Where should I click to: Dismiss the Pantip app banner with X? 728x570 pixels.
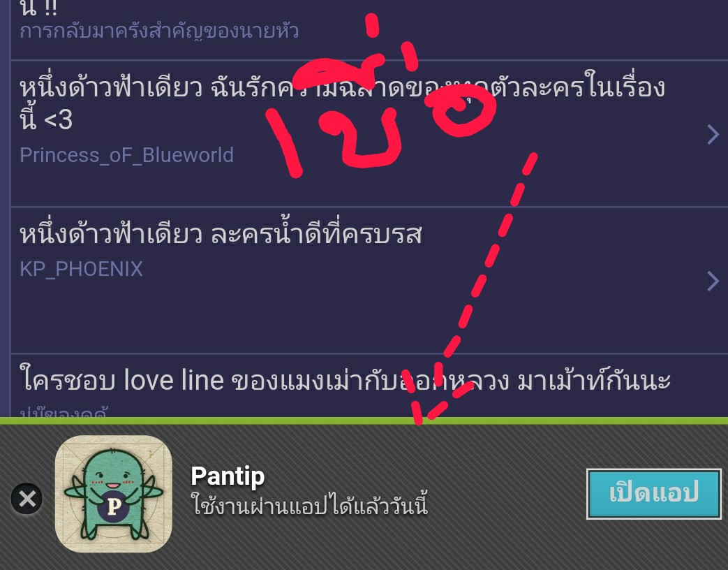coord(27,499)
